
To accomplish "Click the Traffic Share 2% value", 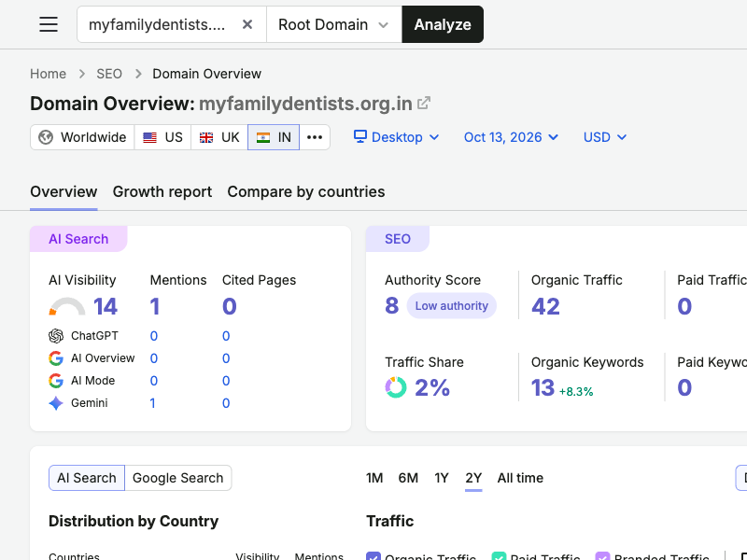I will tap(432, 387).
